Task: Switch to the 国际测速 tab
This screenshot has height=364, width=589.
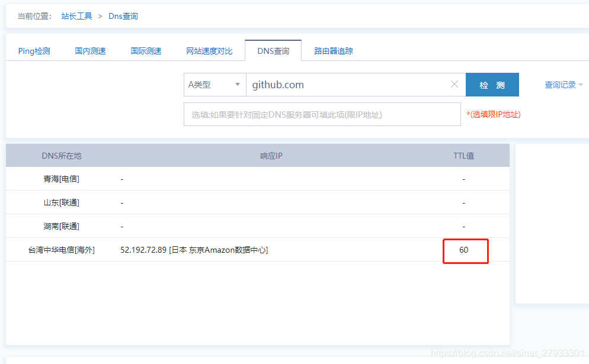Action: [146, 51]
